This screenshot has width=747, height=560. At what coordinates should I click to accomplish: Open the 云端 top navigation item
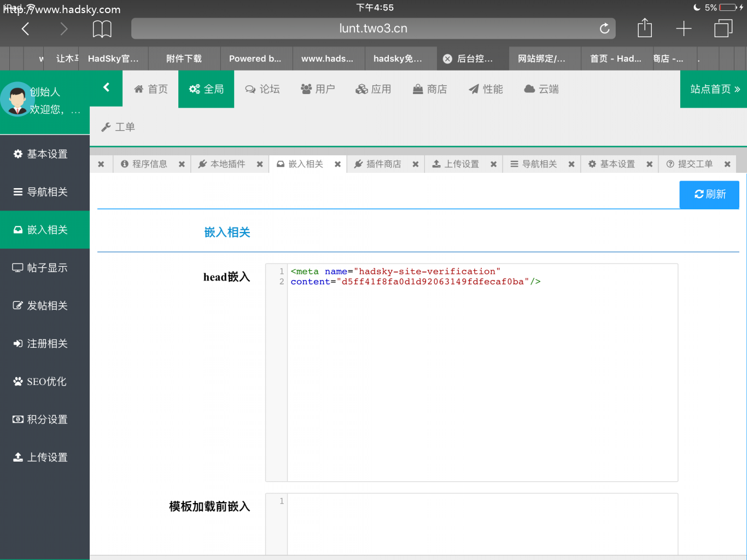click(x=541, y=89)
